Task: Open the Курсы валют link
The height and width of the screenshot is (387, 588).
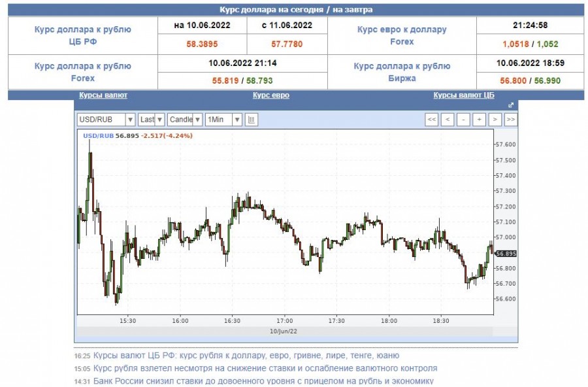Action: [x=103, y=95]
